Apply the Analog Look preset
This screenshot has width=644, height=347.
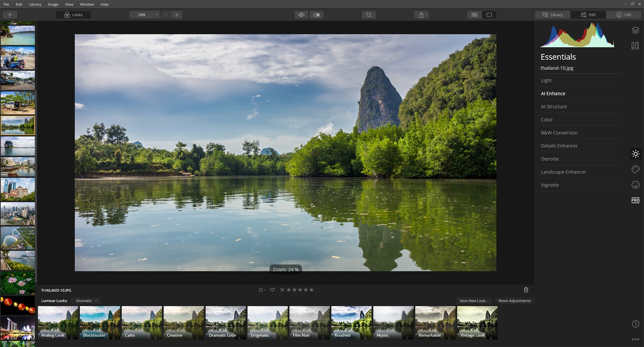pos(58,323)
